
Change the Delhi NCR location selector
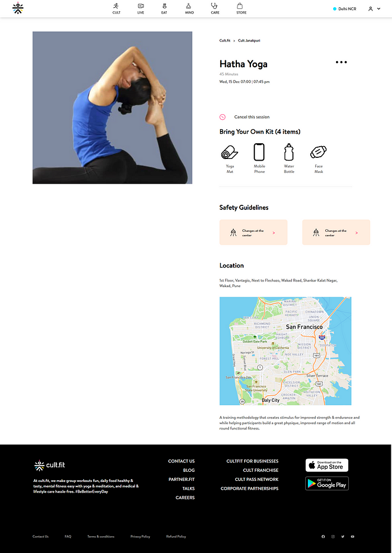[345, 9]
